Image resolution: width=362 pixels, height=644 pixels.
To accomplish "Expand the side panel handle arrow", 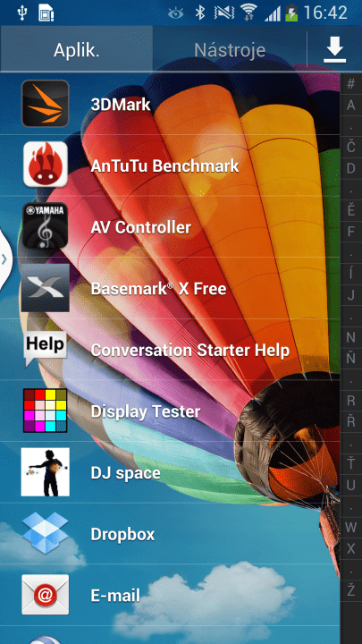I will click(x=4, y=258).
